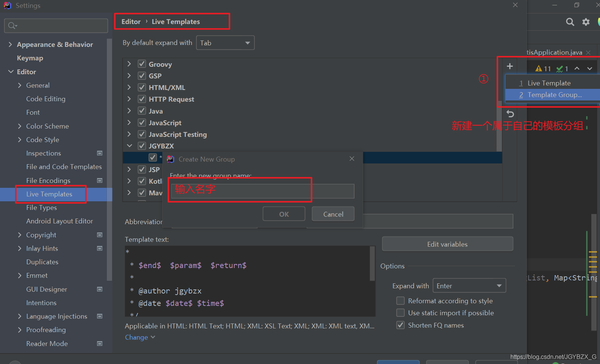Go to previous highlighted error arrow
Screen dimensions: 600x364
tap(577, 68)
